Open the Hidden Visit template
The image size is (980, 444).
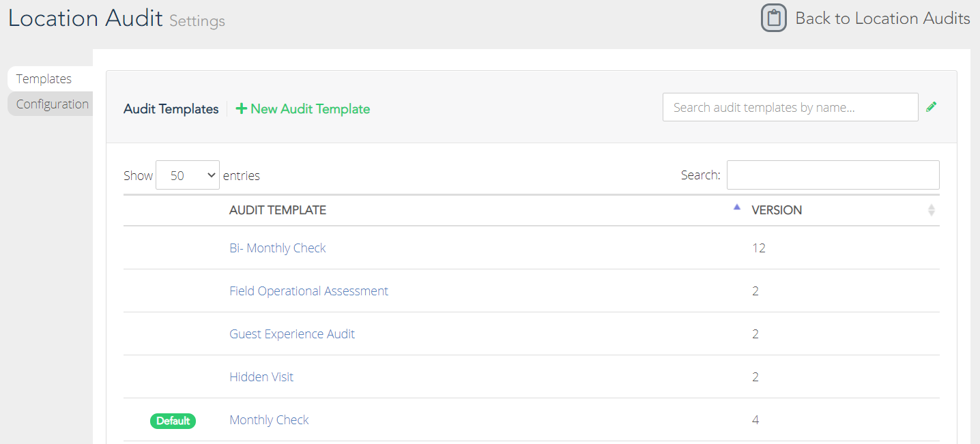(x=261, y=377)
